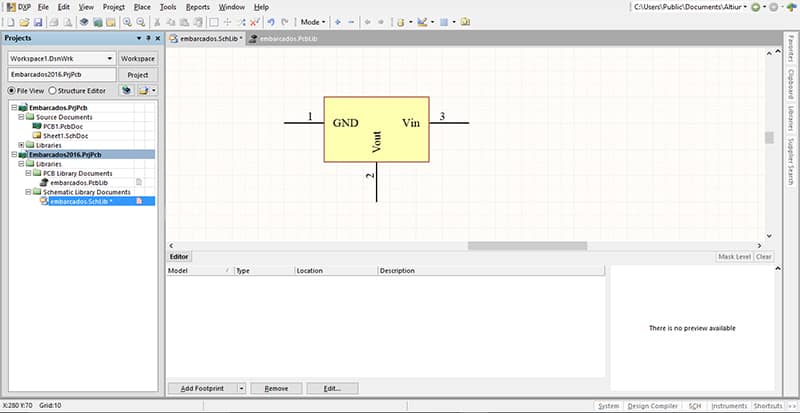This screenshot has width=800, height=413.
Task: Select Sheet1.SchDoc in the project tree
Action: (x=63, y=136)
